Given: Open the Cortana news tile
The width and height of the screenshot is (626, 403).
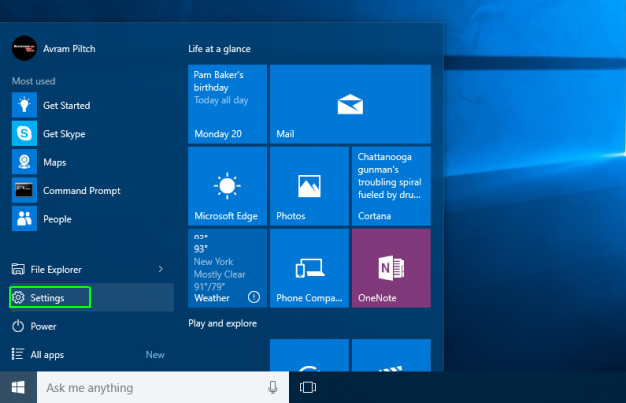Looking at the screenshot, I should point(391,186).
